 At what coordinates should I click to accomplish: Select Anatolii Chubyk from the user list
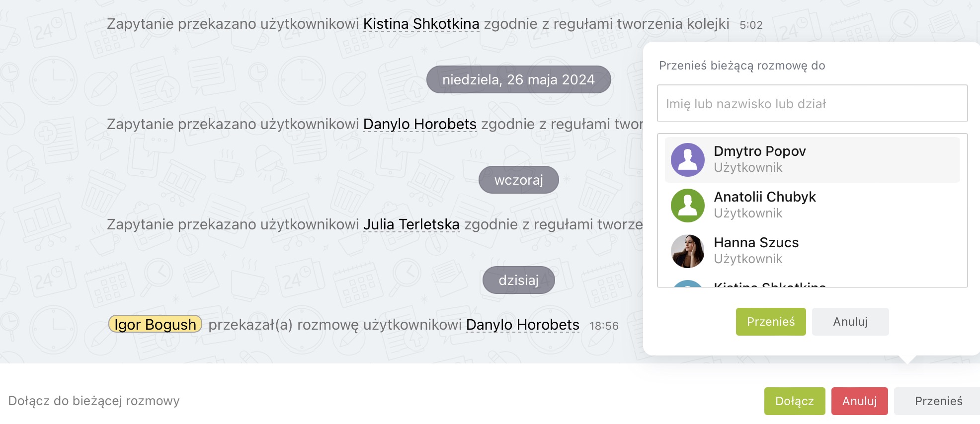(x=813, y=206)
